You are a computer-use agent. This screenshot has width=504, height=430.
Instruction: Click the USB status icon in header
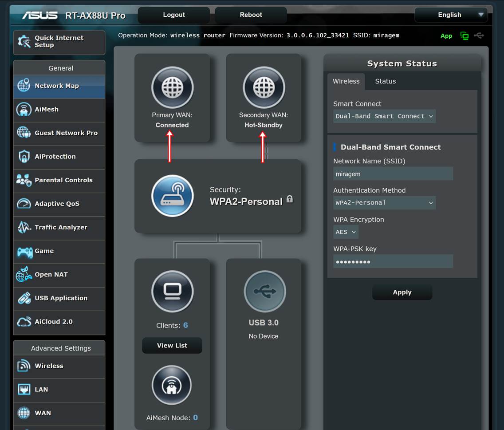coord(479,36)
